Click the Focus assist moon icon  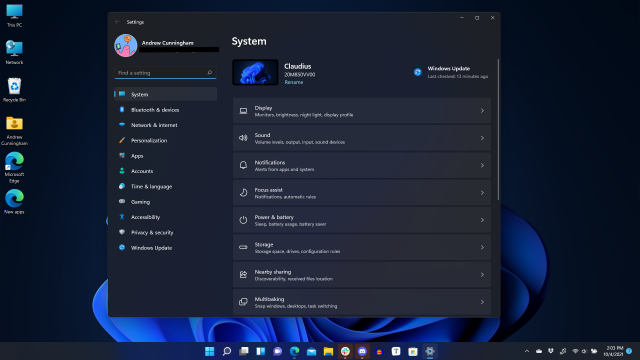(243, 193)
